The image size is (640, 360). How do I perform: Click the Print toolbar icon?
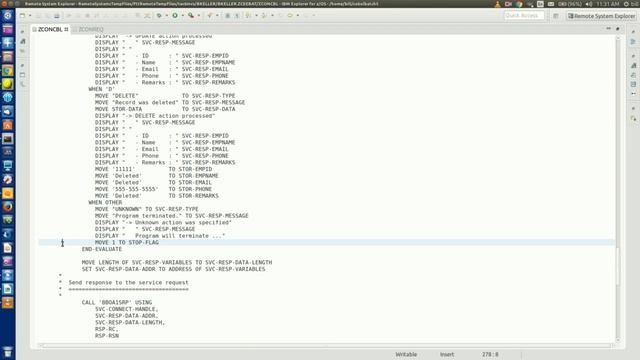pos(57,16)
